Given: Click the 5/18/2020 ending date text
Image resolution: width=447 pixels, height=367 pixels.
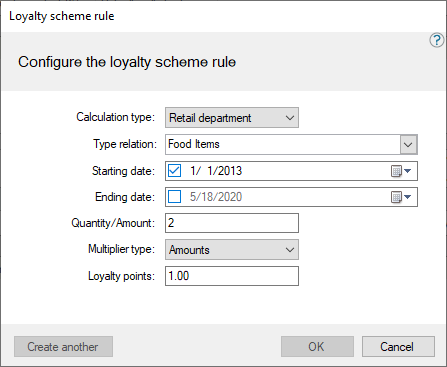Looking at the screenshot, I should (x=216, y=197).
